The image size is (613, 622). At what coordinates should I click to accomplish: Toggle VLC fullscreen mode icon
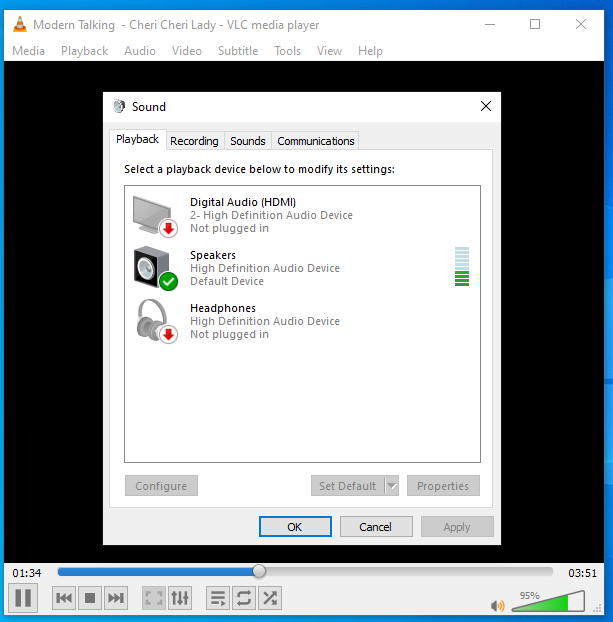pyautogui.click(x=154, y=598)
